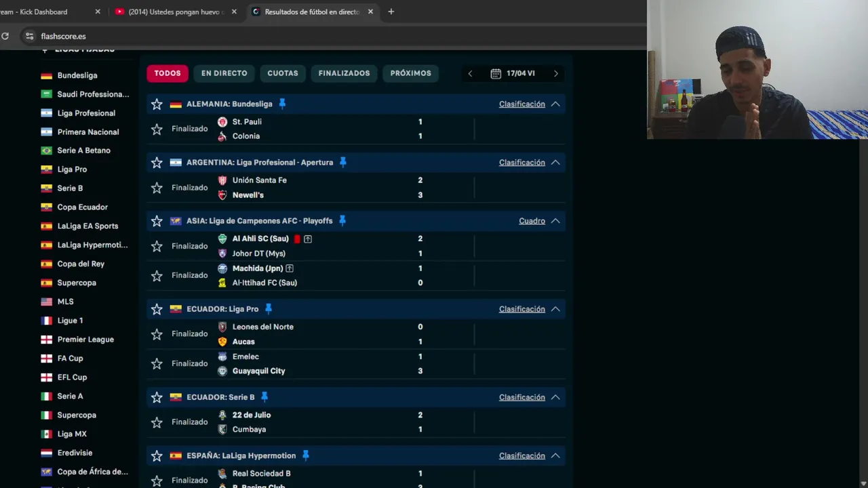868x488 pixels.
Task: Open Bundesliga in the sidebar
Action: (x=77, y=75)
